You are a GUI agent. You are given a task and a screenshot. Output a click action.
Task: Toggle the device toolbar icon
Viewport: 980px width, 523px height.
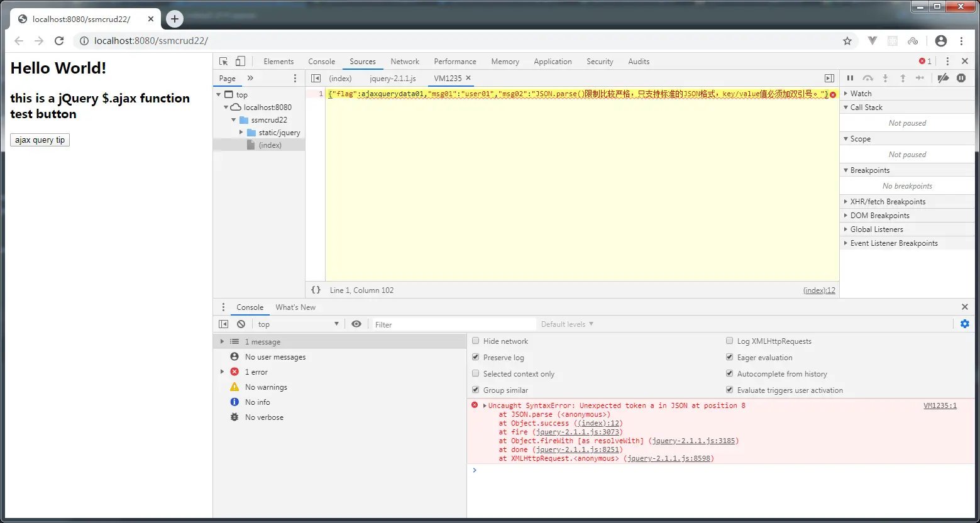click(240, 61)
